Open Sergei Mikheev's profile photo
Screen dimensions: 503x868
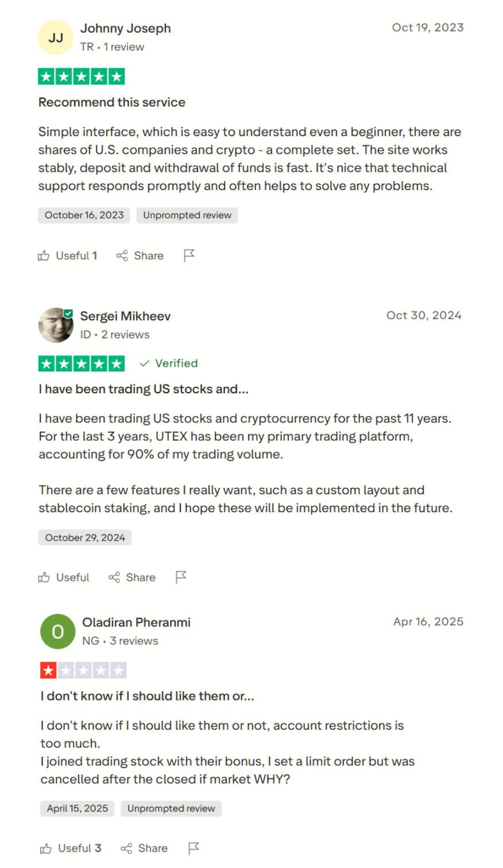click(56, 325)
